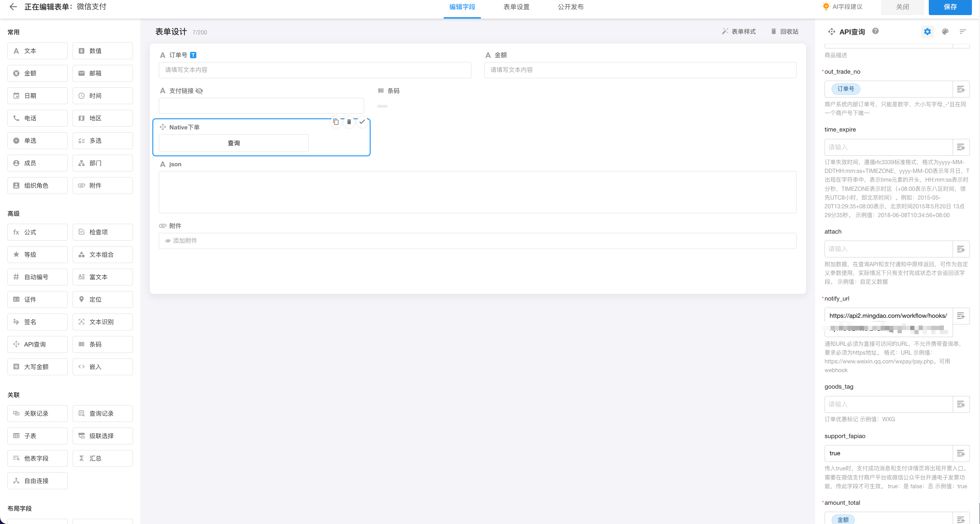Confirm Native下单 field with checkmark icon
The image size is (980, 524).
coord(362,122)
